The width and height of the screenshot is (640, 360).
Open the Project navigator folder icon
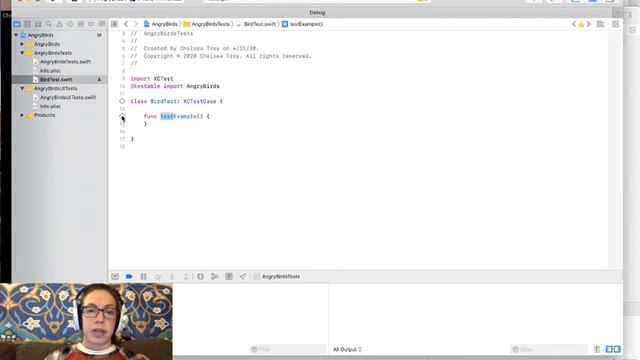click(x=17, y=24)
